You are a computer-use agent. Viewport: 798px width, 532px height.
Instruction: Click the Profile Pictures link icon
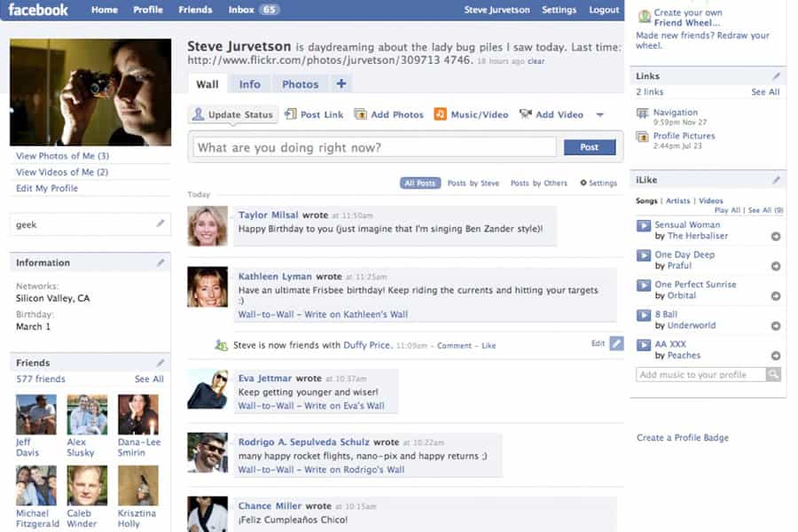[x=643, y=137]
